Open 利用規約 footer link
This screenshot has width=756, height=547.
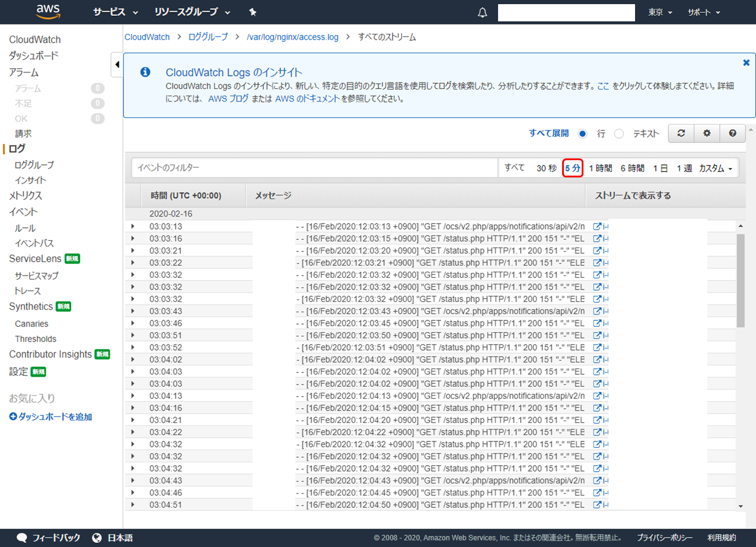[x=722, y=538]
